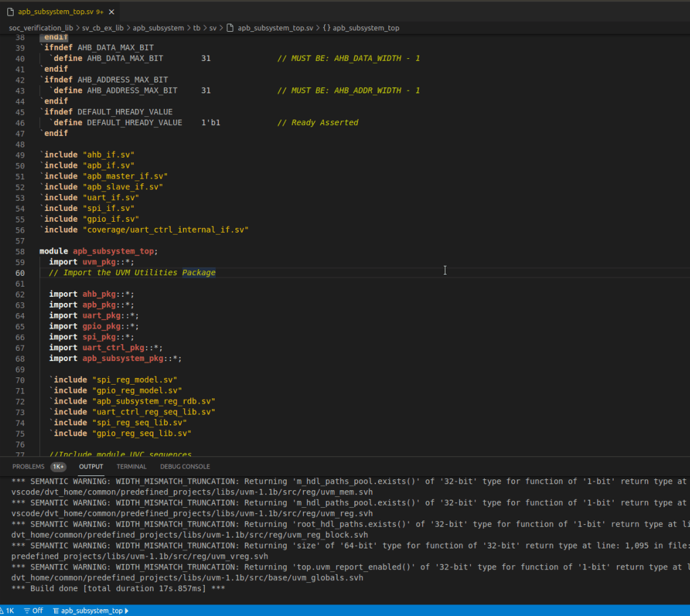Click the {} symbol icon before apb_subsystem_top breadcrumb
The image size is (690, 616).
(x=326, y=28)
